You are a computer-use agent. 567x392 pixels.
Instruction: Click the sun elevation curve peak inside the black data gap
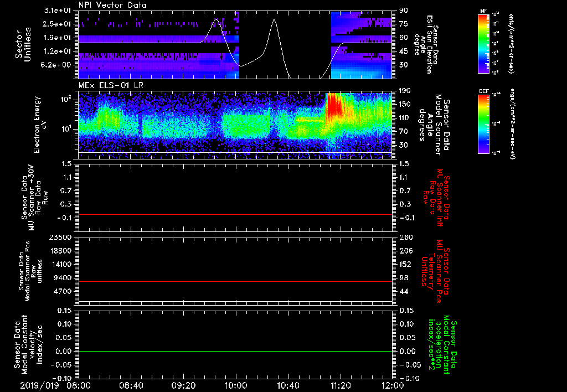[x=274, y=19]
